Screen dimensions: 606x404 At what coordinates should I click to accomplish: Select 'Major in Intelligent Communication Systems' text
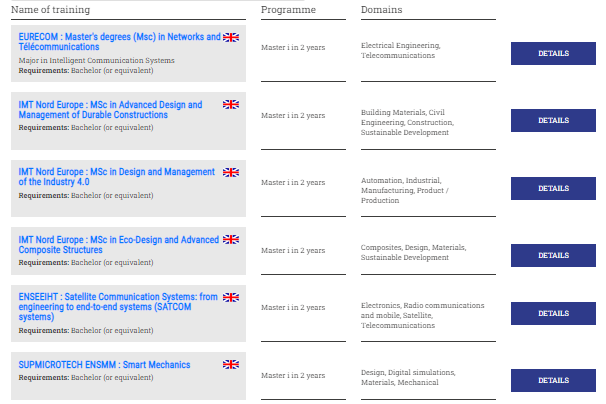97,60
